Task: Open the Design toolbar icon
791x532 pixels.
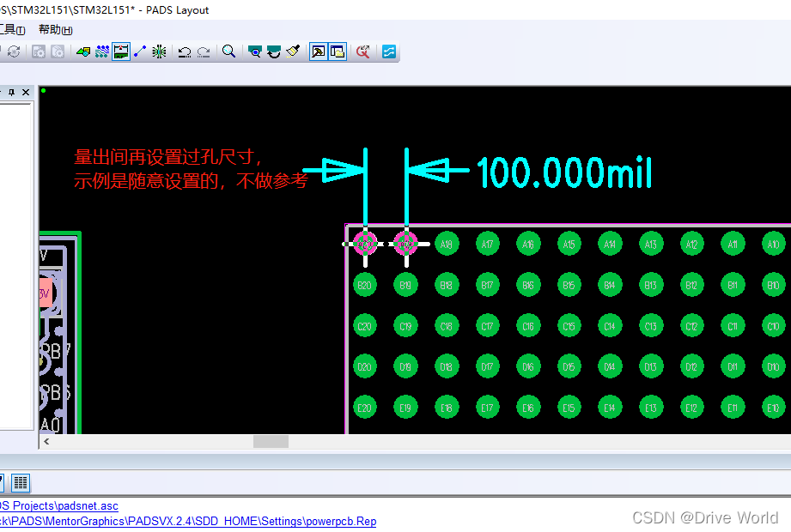Action: click(102, 51)
